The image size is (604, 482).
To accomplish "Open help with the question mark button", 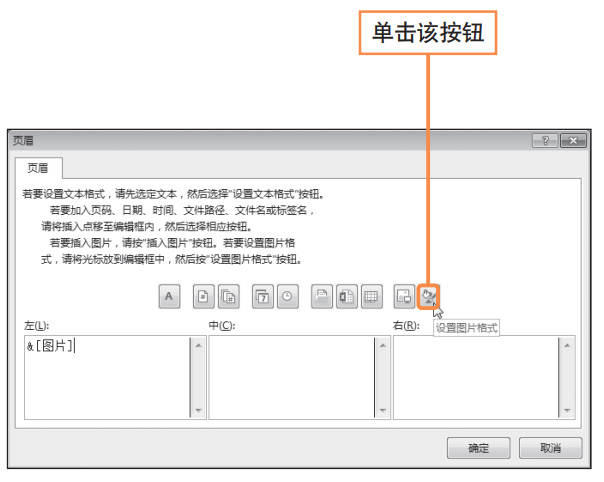I will tap(545, 141).
